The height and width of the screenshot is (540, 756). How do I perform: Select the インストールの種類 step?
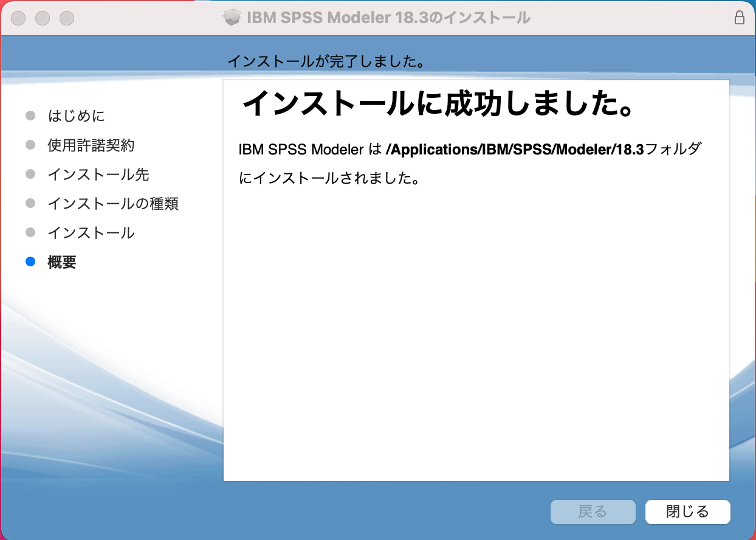113,204
